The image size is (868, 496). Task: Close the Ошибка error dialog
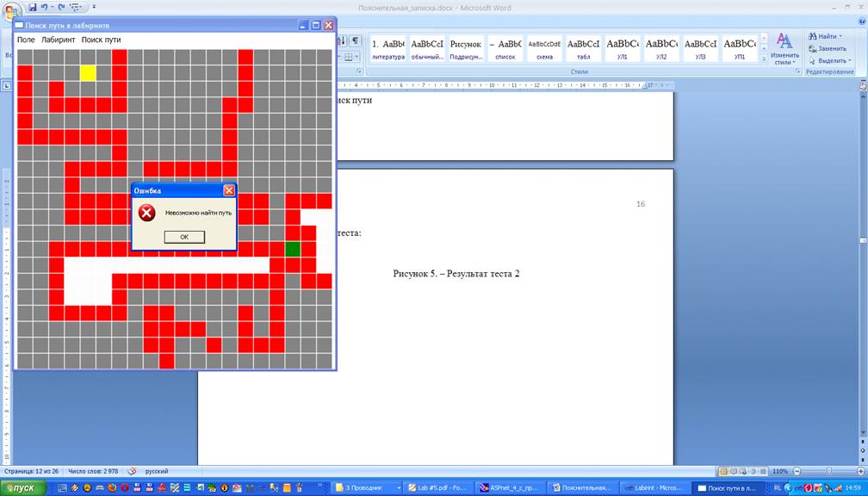(229, 190)
